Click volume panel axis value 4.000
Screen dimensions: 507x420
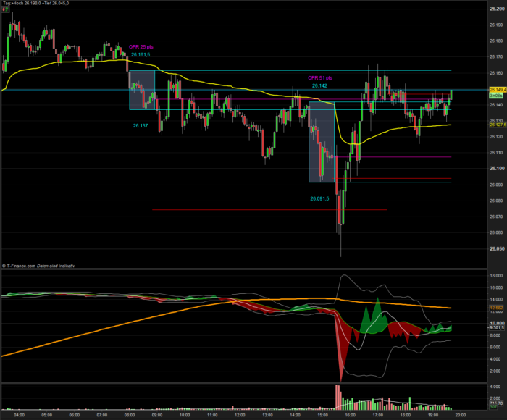pyautogui.click(x=496, y=387)
